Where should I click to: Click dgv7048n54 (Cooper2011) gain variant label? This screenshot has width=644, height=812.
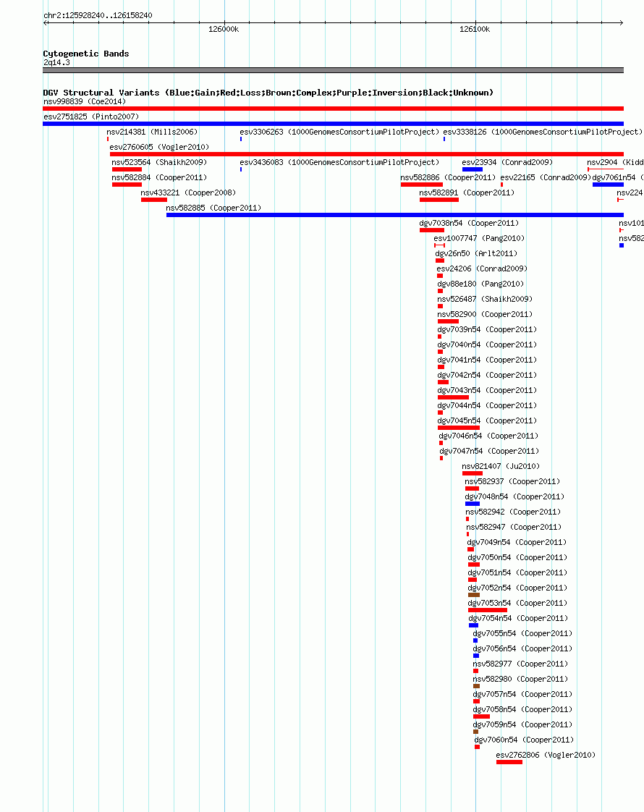(x=514, y=496)
